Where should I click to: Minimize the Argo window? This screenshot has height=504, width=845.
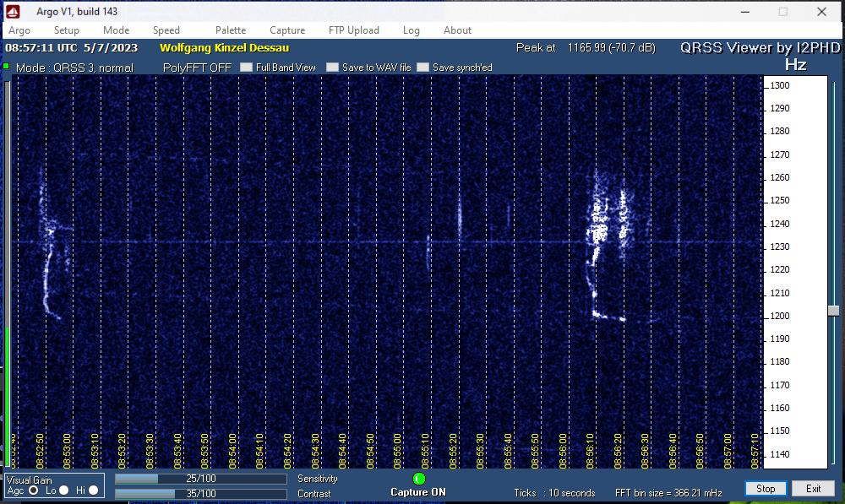pos(744,11)
